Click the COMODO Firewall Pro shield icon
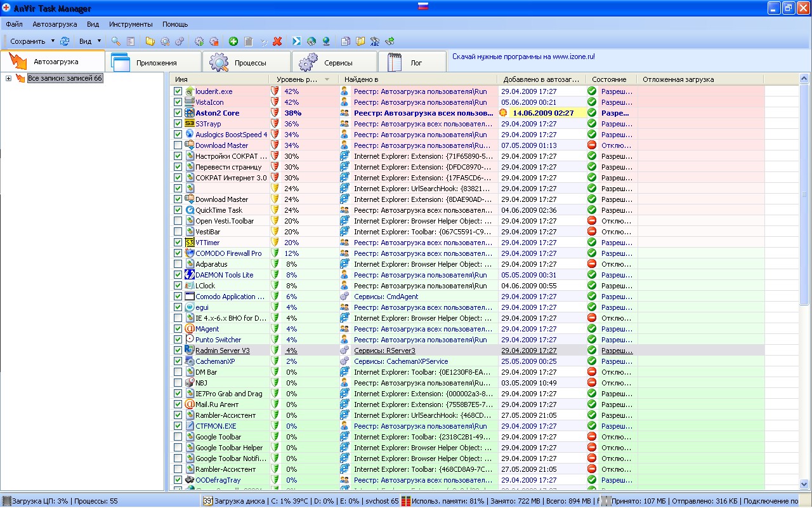The image size is (812, 508). coord(190,253)
